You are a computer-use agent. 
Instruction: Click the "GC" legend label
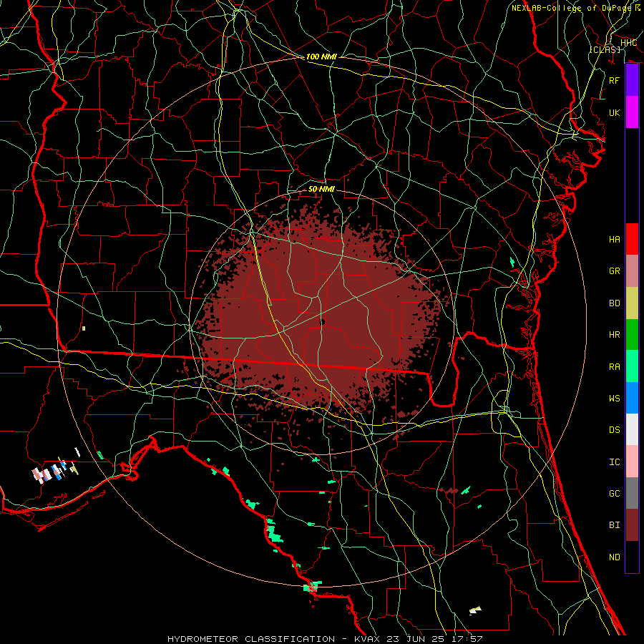(x=615, y=493)
